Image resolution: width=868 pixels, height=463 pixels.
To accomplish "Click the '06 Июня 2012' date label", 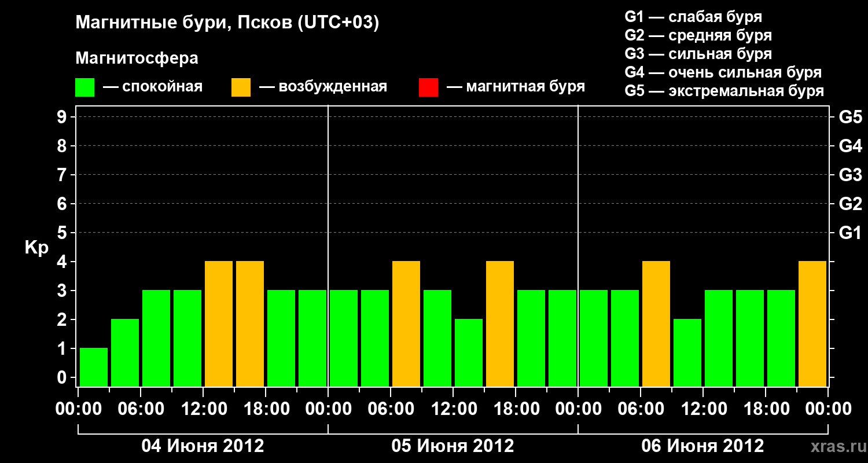I will point(703,446).
